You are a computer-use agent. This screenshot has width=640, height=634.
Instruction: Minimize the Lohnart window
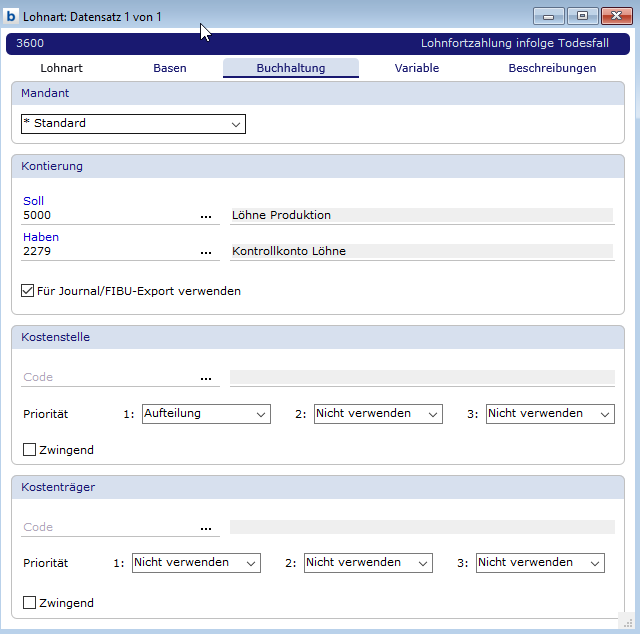click(549, 16)
